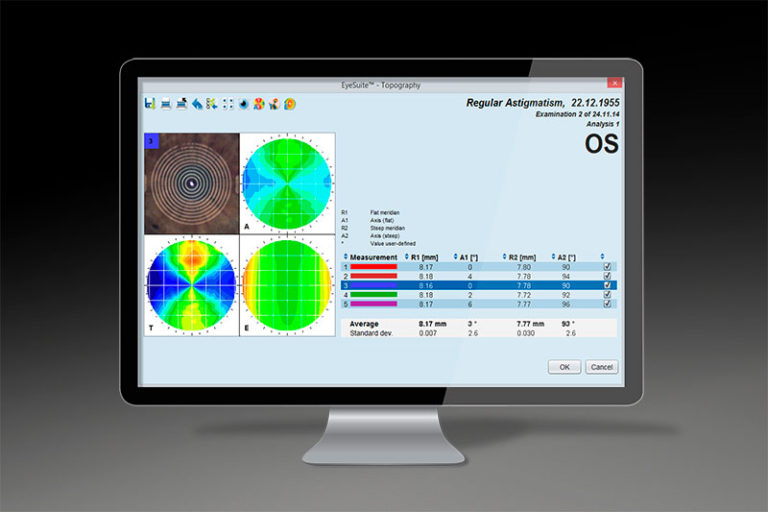Sort by the R2 [mm] column arrow
This screenshot has width=768, height=512.
coord(504,257)
